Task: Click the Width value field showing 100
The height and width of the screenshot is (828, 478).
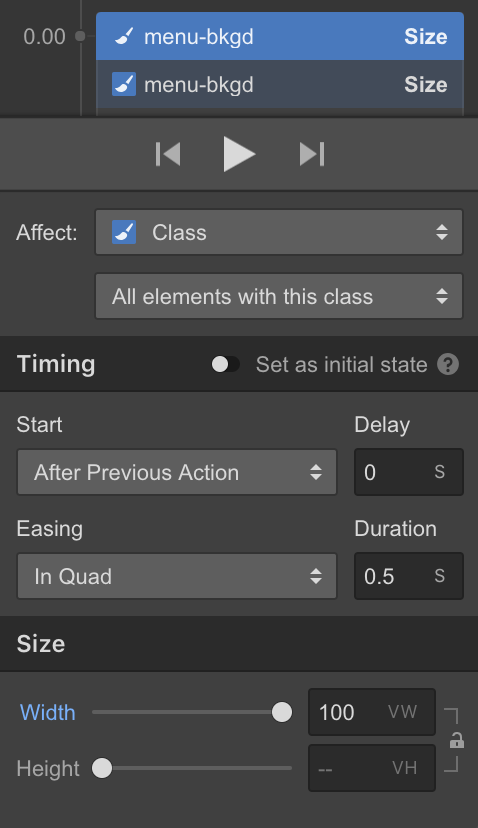Action: [x=372, y=712]
